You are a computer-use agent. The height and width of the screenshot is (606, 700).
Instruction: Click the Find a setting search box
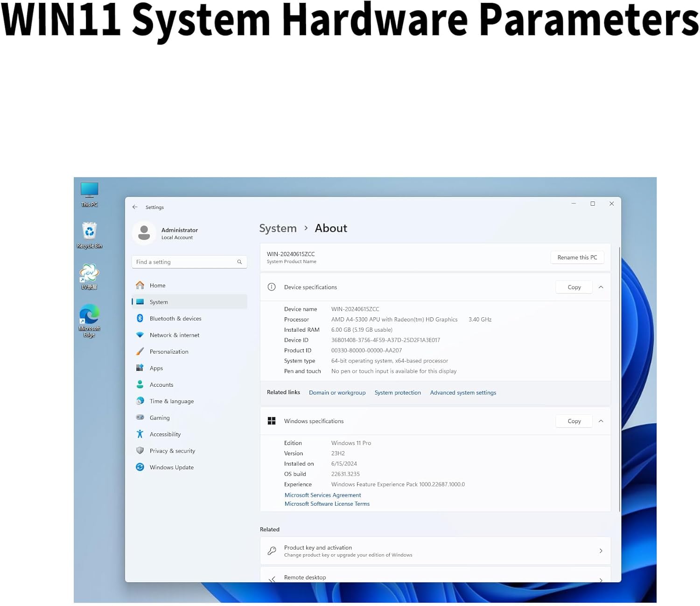click(x=189, y=262)
